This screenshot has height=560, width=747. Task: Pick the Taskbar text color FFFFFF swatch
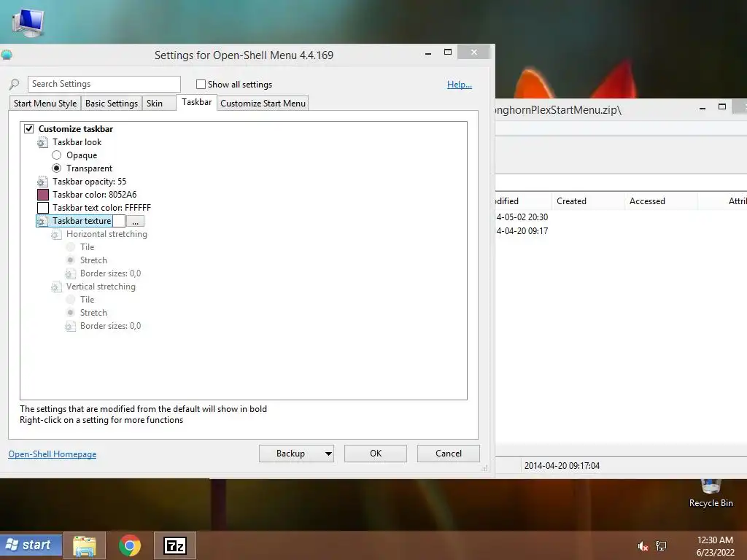click(43, 208)
